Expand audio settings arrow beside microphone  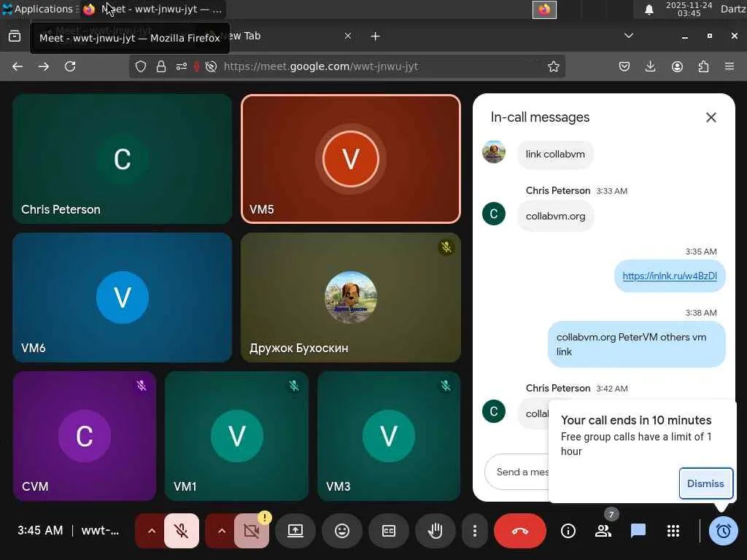152,531
